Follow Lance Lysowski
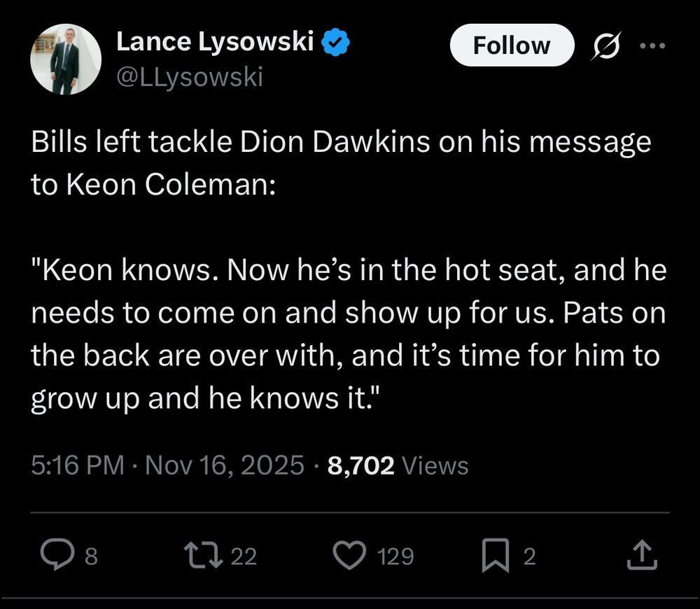Image resolution: width=700 pixels, height=609 pixels. [512, 45]
